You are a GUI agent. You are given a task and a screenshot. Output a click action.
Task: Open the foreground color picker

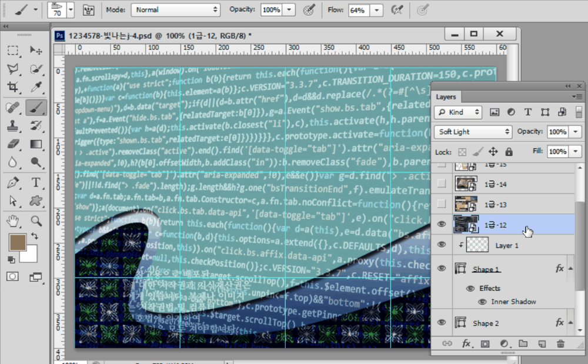pyautogui.click(x=17, y=242)
